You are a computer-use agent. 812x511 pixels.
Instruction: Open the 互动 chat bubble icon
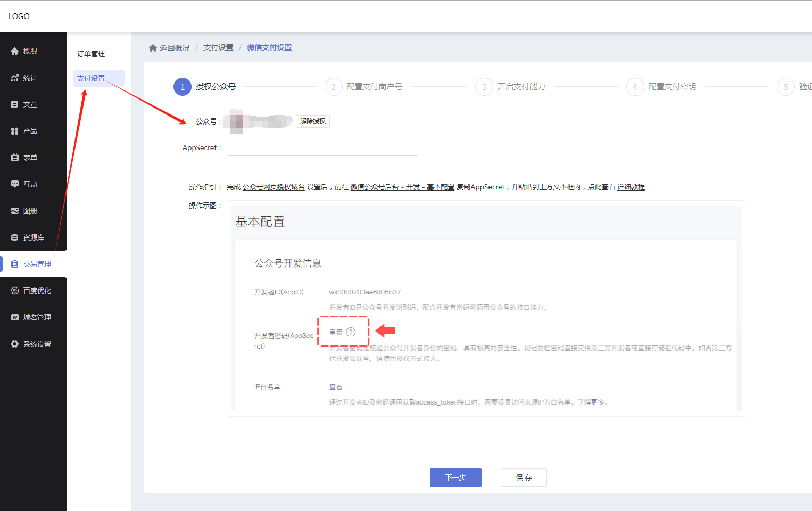[x=15, y=184]
